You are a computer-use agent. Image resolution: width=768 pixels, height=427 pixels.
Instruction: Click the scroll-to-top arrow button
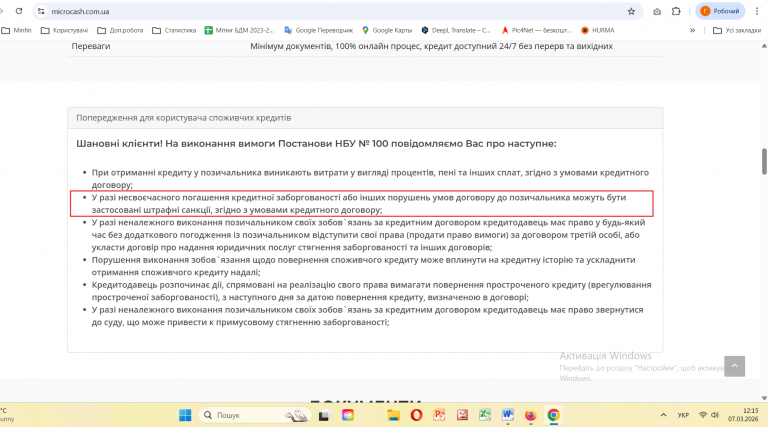coord(734,366)
